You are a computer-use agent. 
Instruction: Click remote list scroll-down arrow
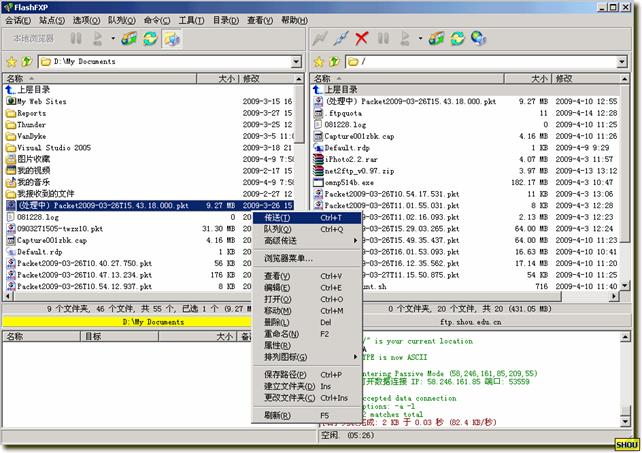[625, 285]
